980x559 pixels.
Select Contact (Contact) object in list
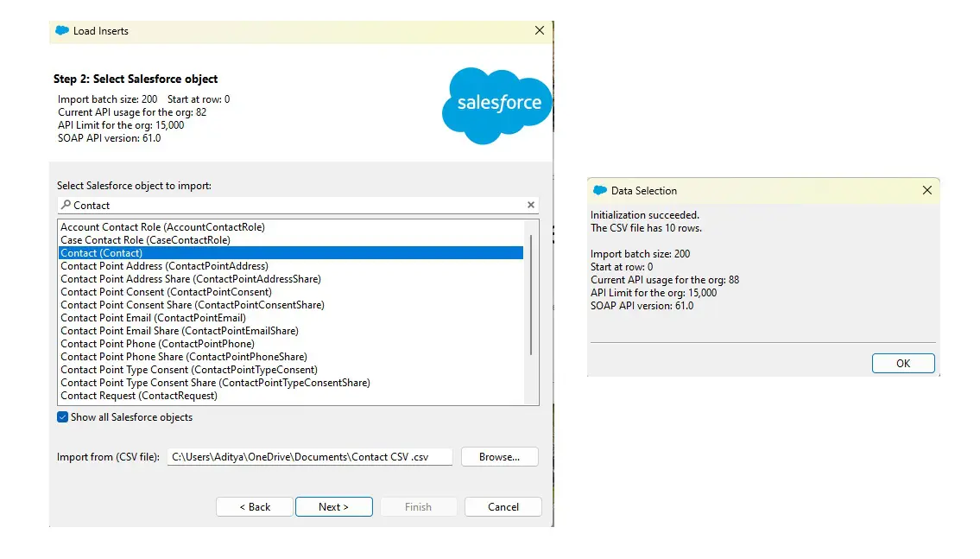click(102, 253)
